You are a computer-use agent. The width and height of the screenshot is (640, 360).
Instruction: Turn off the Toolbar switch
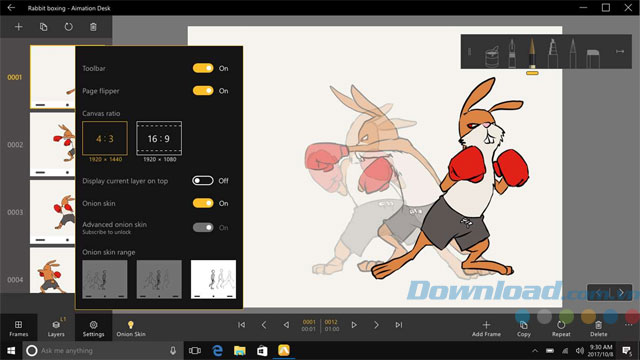click(x=203, y=68)
